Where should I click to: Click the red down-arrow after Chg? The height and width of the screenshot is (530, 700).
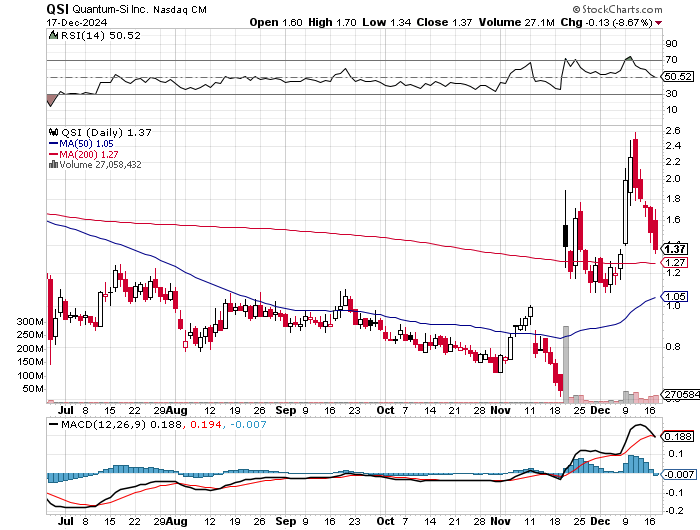coord(658,22)
